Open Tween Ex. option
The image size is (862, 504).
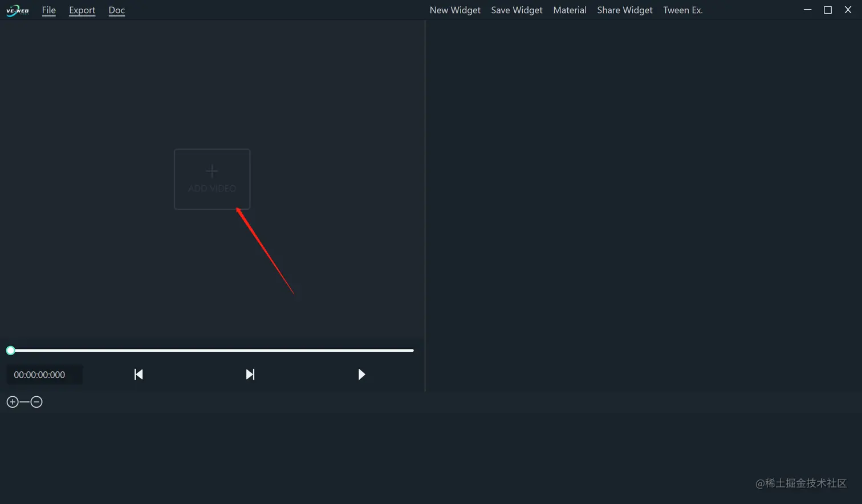tap(683, 10)
